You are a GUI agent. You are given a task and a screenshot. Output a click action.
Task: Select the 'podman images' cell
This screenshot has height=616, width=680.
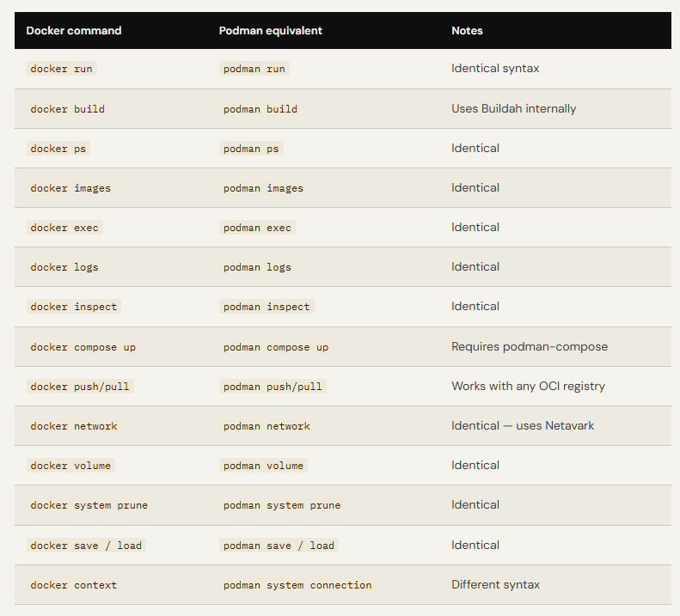click(263, 187)
